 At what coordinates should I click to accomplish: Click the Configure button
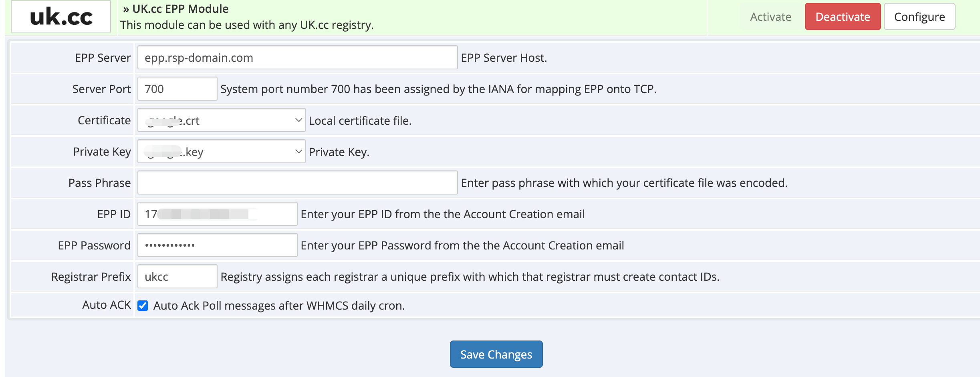[919, 17]
